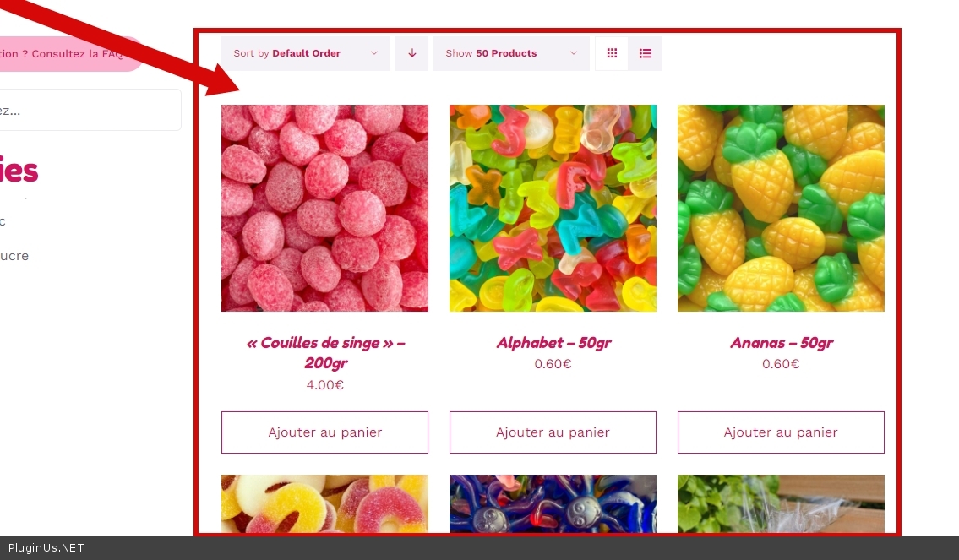Add Couilles de singe 200gr to cart

click(x=324, y=432)
